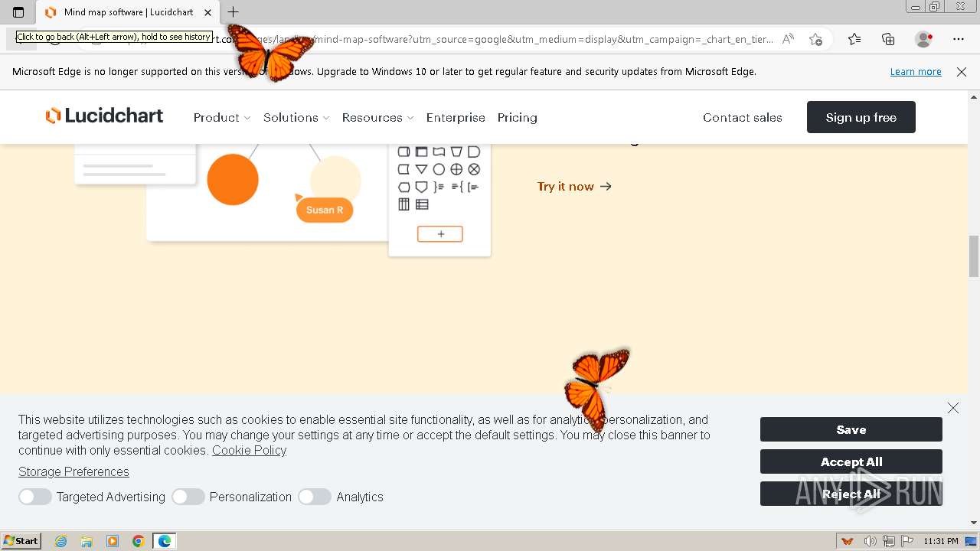Select the hexagon-like display shape
Image resolution: width=980 pixels, height=551 pixels.
(x=403, y=187)
